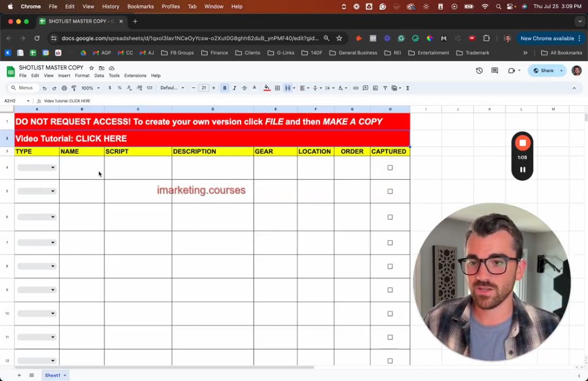Tick CAPTURED checkbox in row 10
Viewport: 588px width, 381px height.
click(390, 314)
